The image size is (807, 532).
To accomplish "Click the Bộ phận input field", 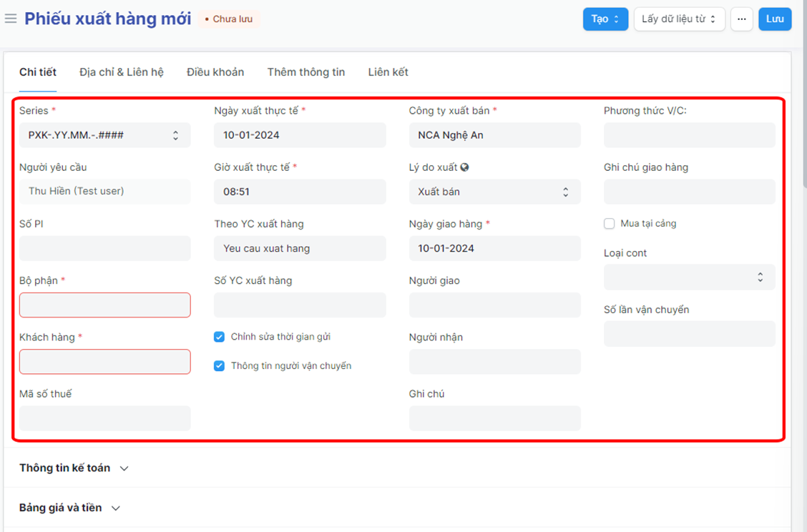I will [104, 305].
